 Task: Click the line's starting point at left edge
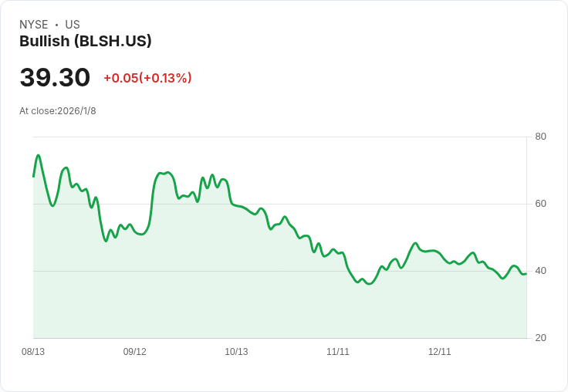33,177
